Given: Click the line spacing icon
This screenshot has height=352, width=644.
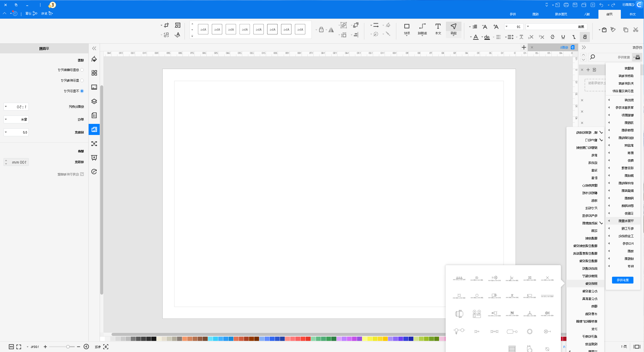Looking at the screenshot, I should (x=511, y=37).
